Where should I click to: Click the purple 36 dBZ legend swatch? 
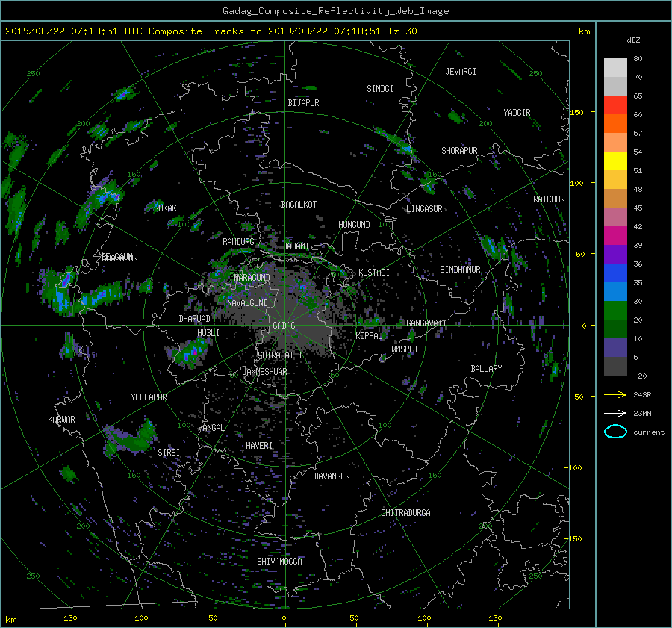615,254
